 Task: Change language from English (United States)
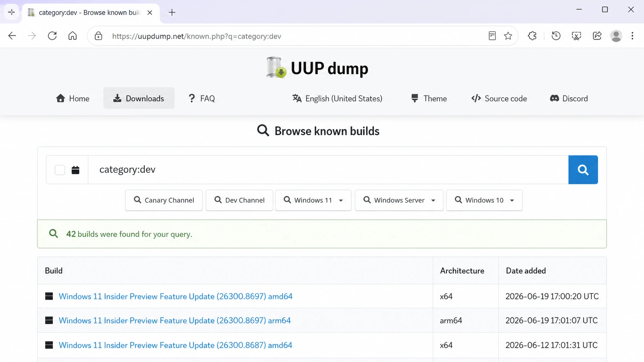coord(337,98)
